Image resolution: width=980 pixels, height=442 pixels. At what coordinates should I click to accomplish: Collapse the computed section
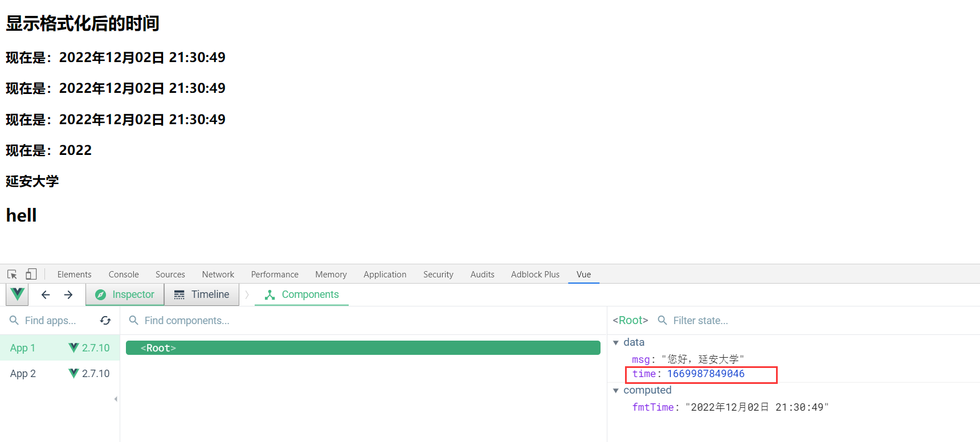[x=616, y=390]
